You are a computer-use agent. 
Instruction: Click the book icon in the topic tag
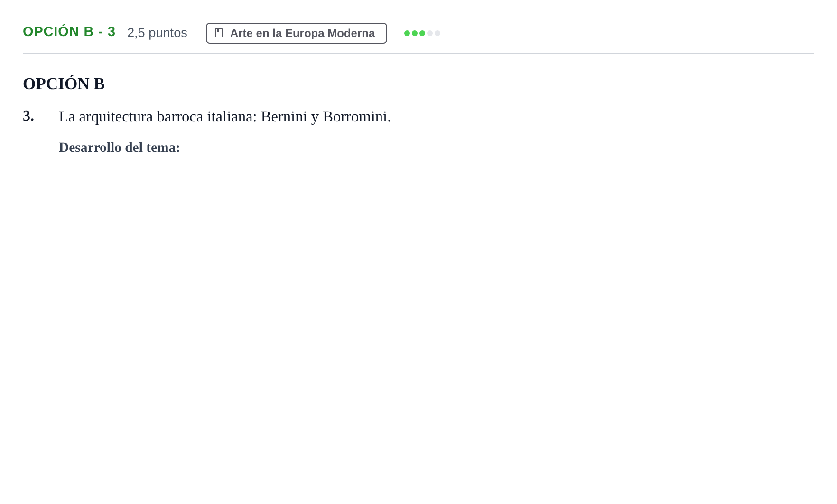219,33
